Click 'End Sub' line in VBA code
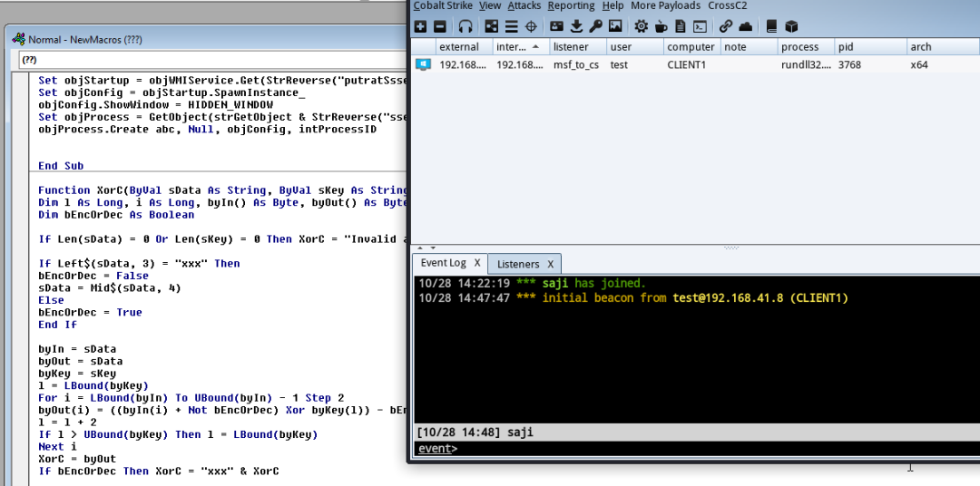 61,166
